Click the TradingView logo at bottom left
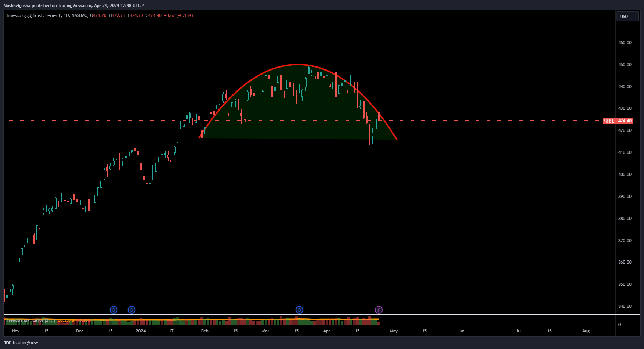The width and height of the screenshot is (644, 349). pyautogui.click(x=21, y=342)
